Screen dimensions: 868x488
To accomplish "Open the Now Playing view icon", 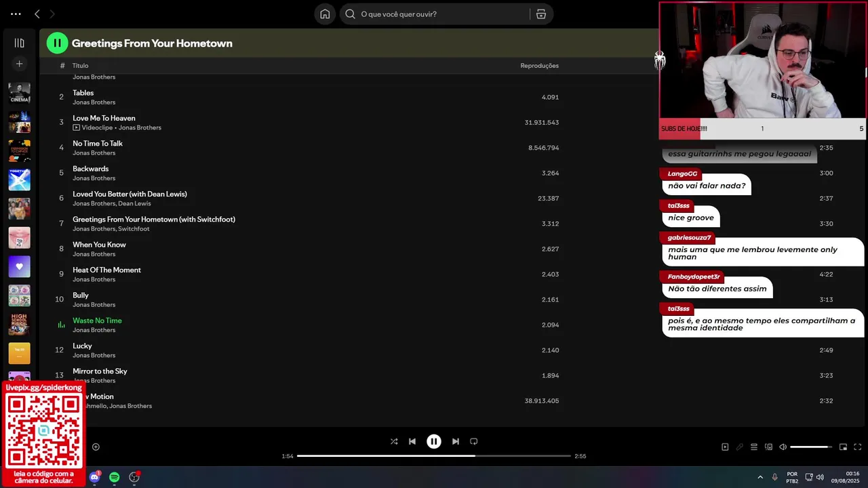I will click(725, 447).
